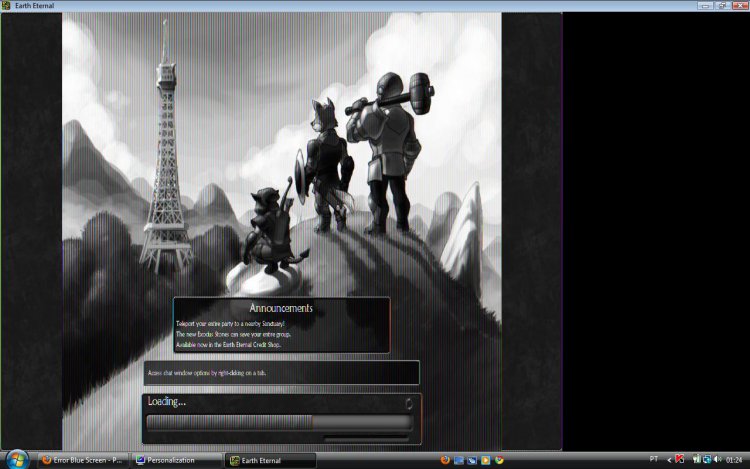Click the loading progress bar
Screen dimensions: 750x469
(279, 422)
